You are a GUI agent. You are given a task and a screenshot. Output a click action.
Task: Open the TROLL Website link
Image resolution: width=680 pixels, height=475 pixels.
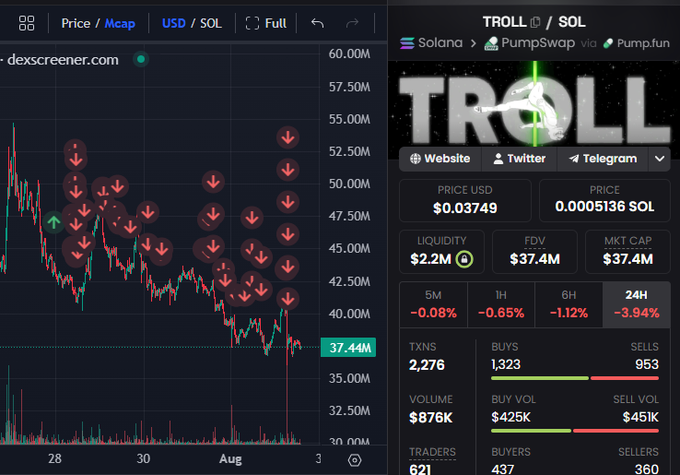pyautogui.click(x=440, y=159)
